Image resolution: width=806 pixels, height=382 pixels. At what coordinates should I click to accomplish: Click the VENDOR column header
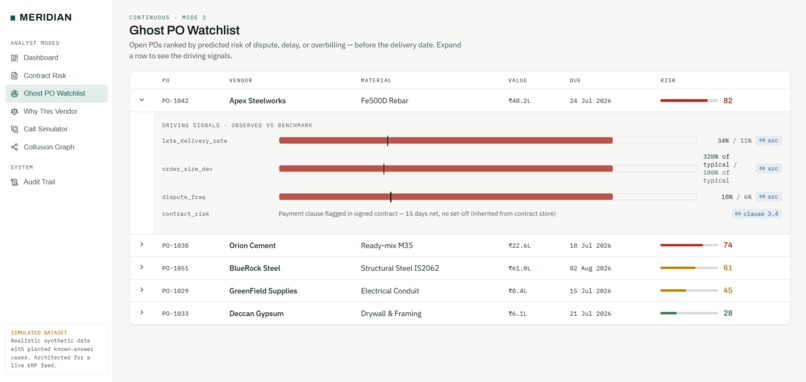click(x=241, y=81)
